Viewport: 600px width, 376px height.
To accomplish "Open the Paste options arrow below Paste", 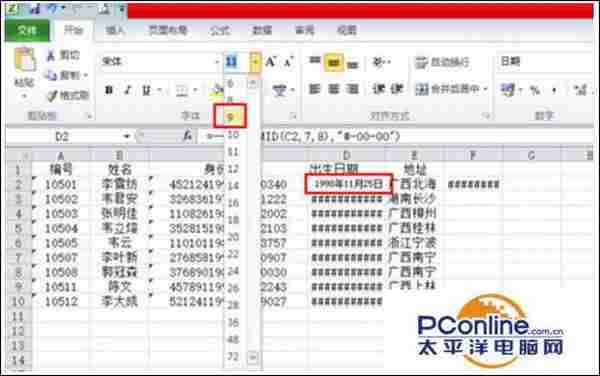I will (x=24, y=96).
